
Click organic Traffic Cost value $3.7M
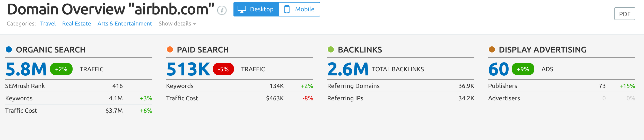[x=114, y=111]
